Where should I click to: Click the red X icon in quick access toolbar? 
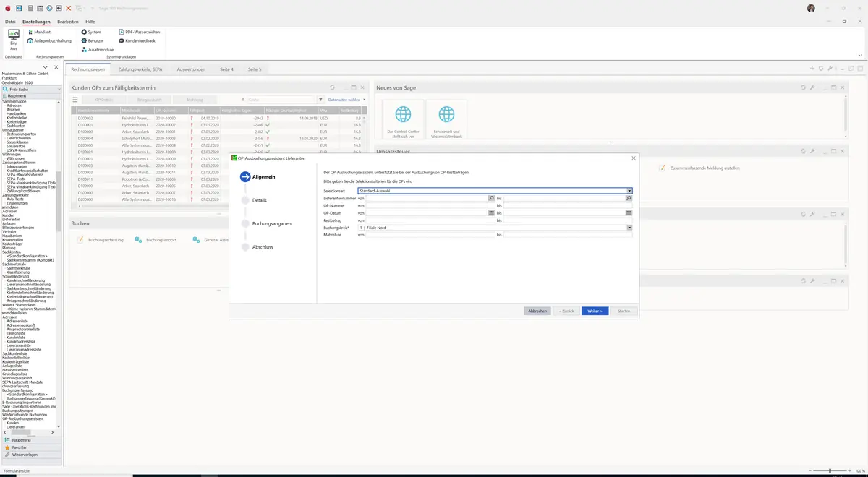[x=68, y=8]
